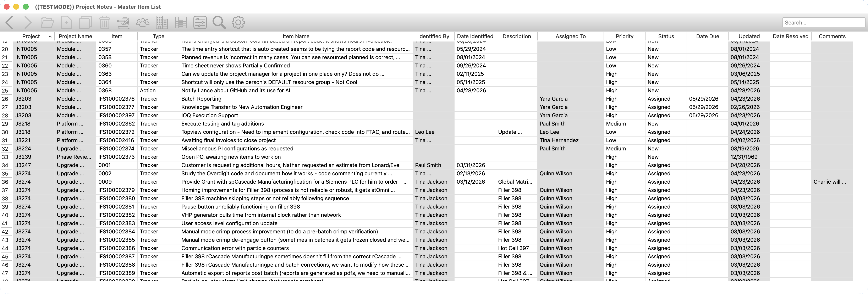This screenshot has height=294, width=868.
Task: Click the 'Charlie will ...' comments cell
Action: coord(832,182)
